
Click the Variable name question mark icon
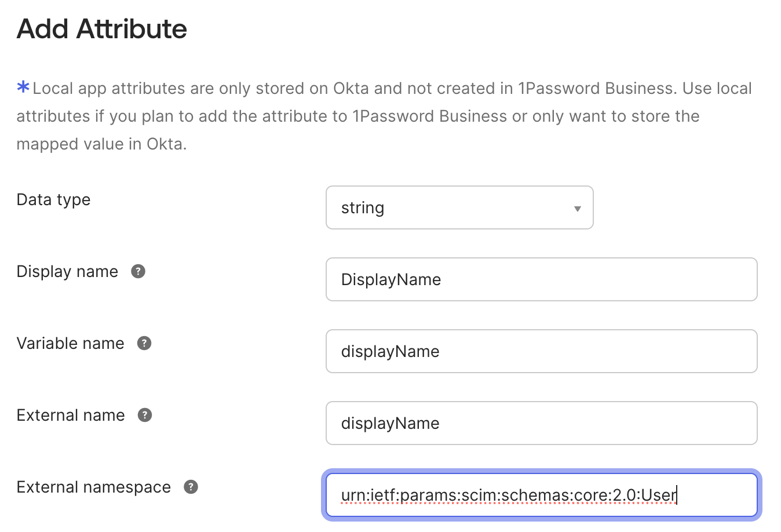144,343
